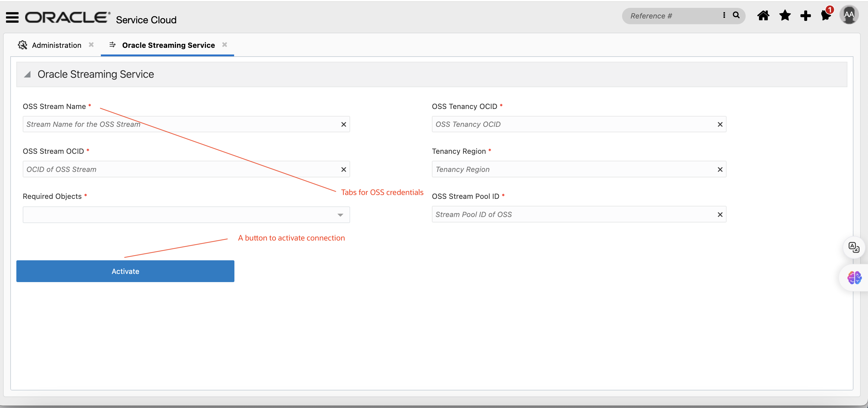This screenshot has width=868, height=408.
Task: Close the Administration tab
Action: 91,44
